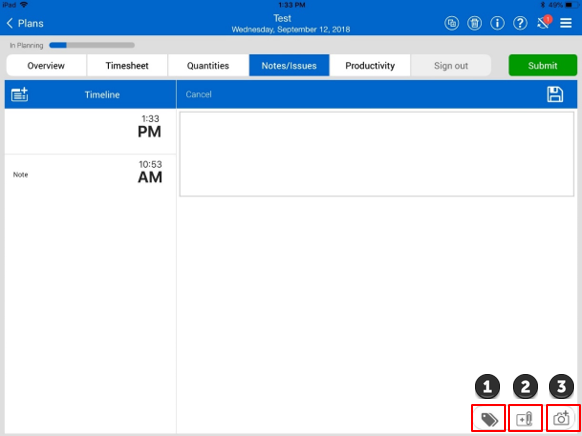This screenshot has height=436, width=582.
Task: Add an attachment with the paperclip icon
Action: [525, 419]
